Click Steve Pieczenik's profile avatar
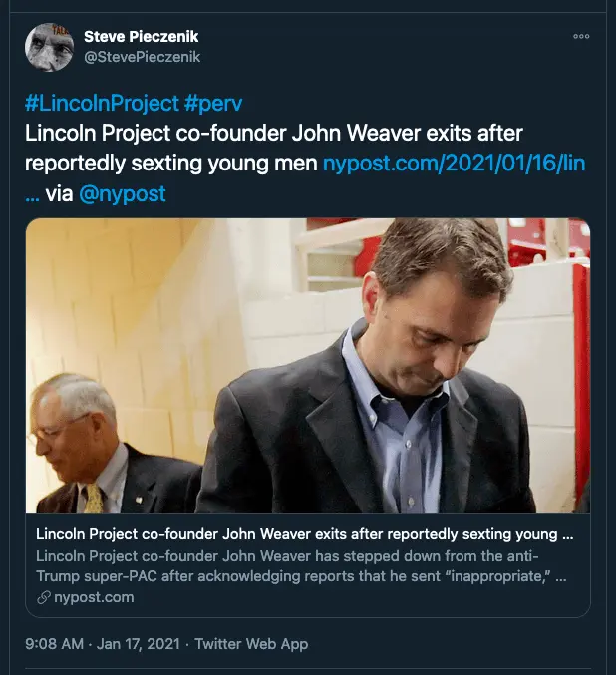Viewport: 616px width, 675px height. (x=50, y=48)
